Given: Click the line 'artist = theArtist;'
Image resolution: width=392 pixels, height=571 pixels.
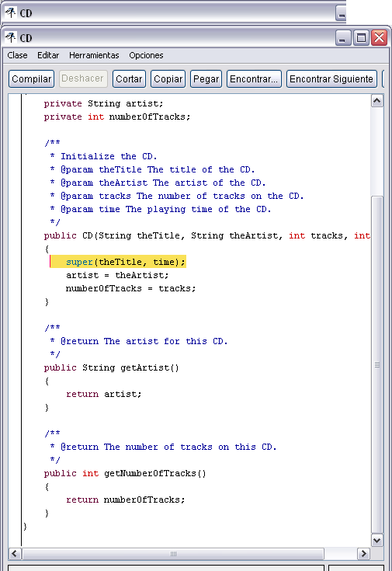Looking at the screenshot, I should pos(117,275).
